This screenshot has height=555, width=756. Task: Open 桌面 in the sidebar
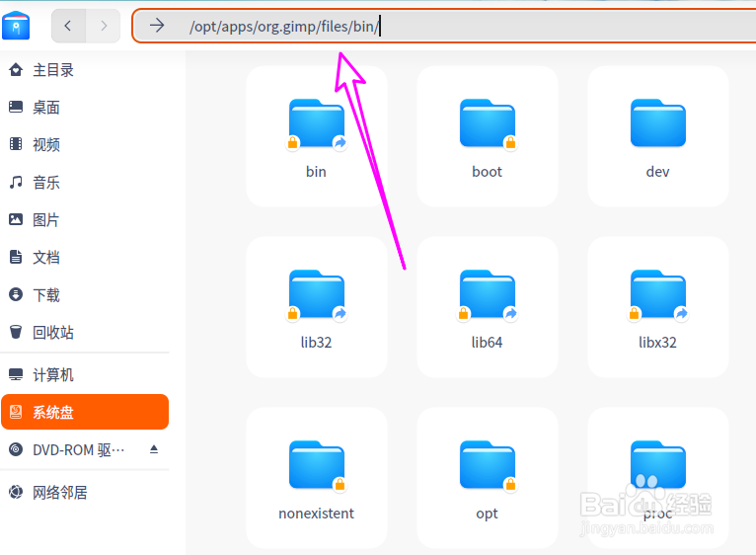tap(85, 108)
